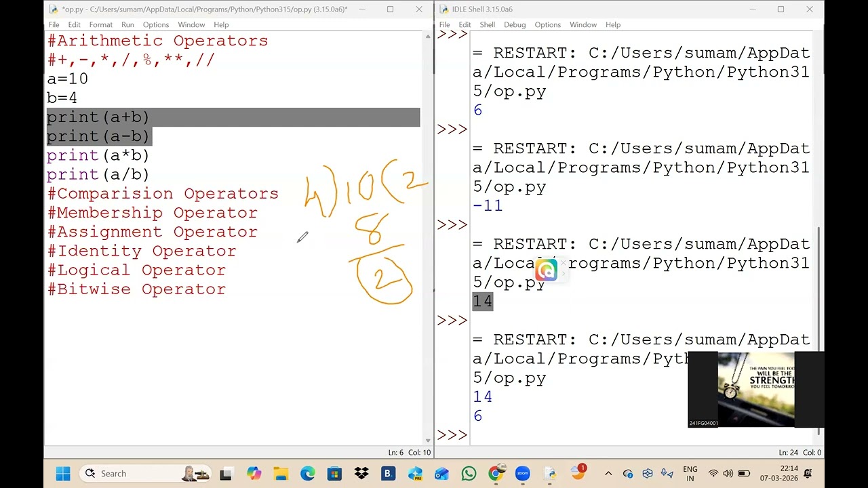
Task: Click the taskbar Search box
Action: (145, 473)
